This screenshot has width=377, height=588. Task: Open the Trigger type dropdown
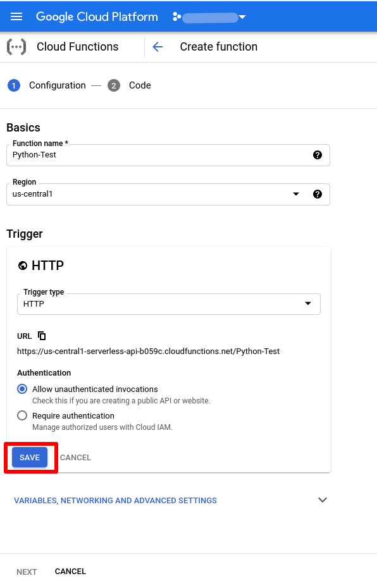tap(169, 304)
